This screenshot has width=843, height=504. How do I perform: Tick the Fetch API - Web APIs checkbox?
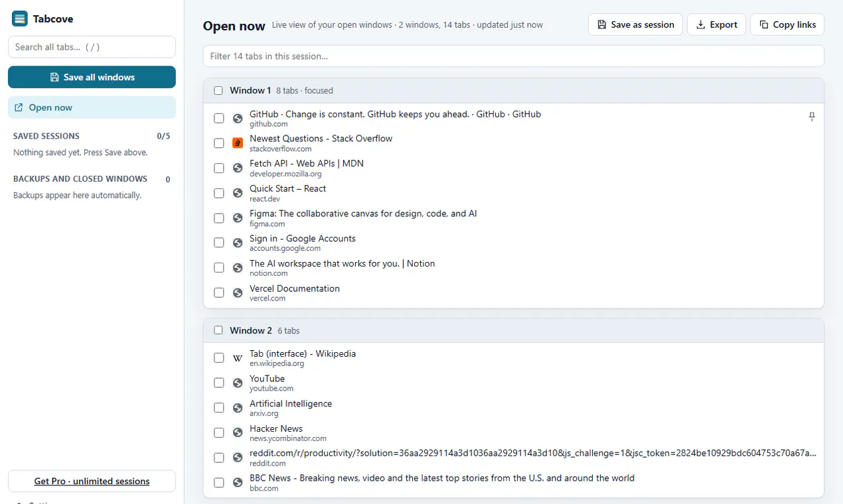tap(219, 168)
